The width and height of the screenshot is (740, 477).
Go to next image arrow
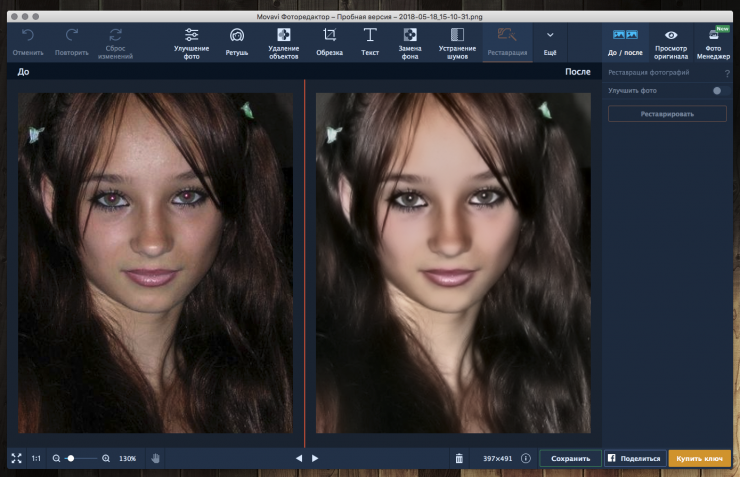click(315, 458)
